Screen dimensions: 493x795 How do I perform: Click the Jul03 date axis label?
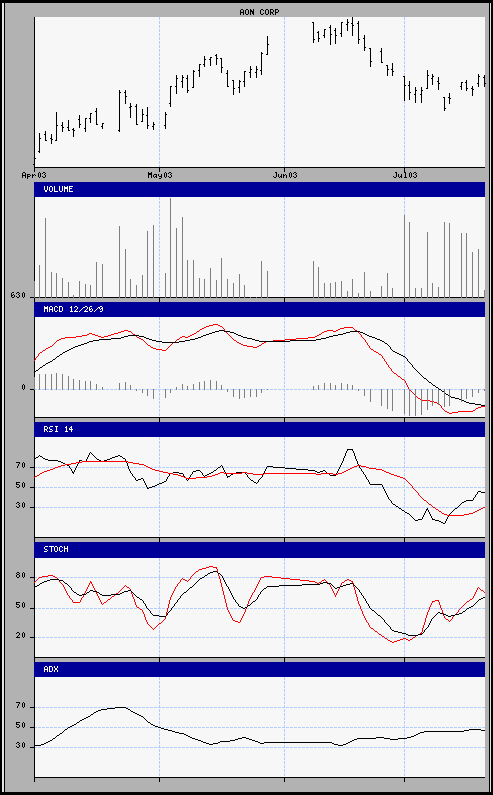pyautogui.click(x=405, y=175)
